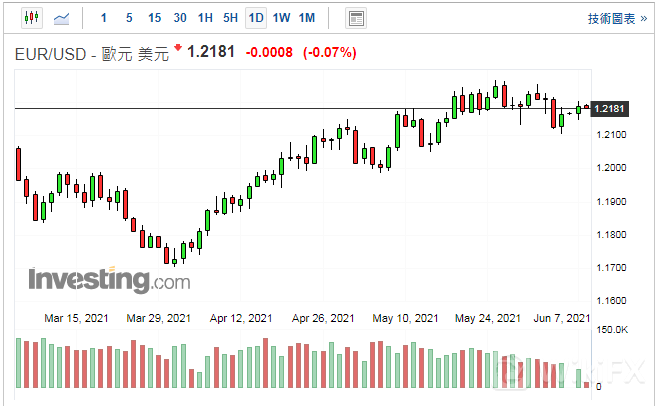Select the 15 minute timeframe

tap(154, 18)
